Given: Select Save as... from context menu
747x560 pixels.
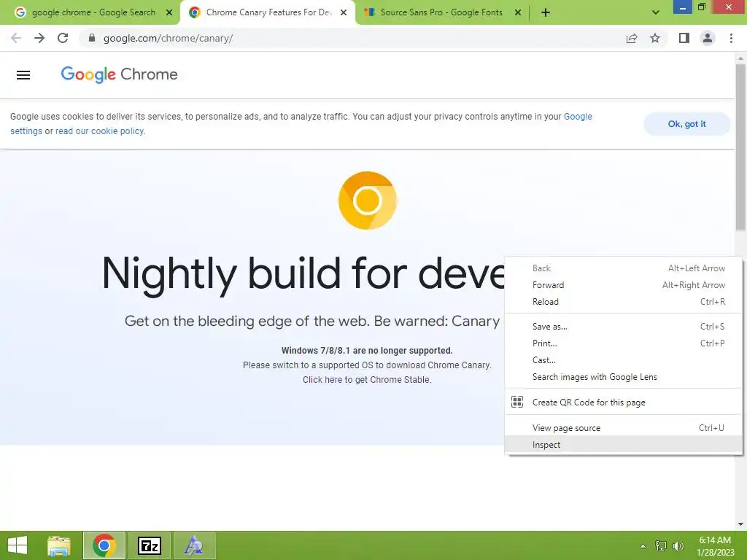Looking at the screenshot, I should [x=623, y=326].
